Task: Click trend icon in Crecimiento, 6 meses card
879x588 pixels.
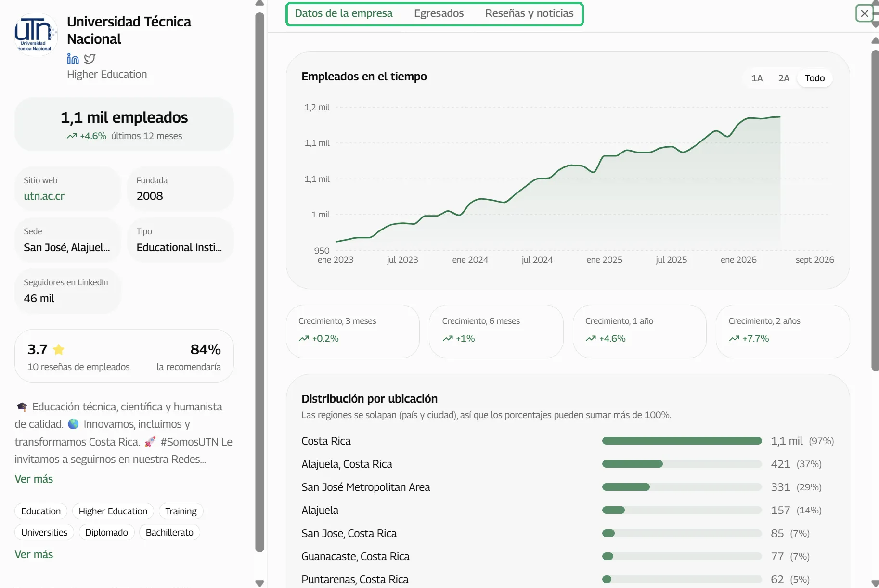Action: [x=448, y=339]
